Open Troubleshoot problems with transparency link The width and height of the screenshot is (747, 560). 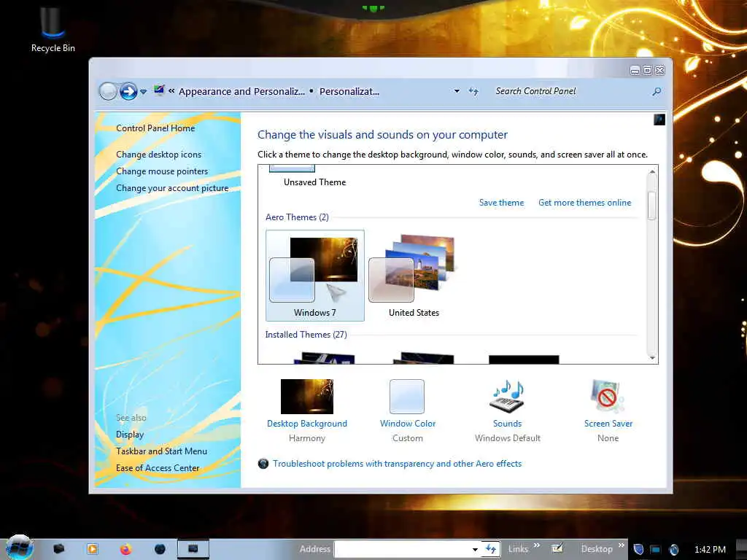click(x=398, y=463)
